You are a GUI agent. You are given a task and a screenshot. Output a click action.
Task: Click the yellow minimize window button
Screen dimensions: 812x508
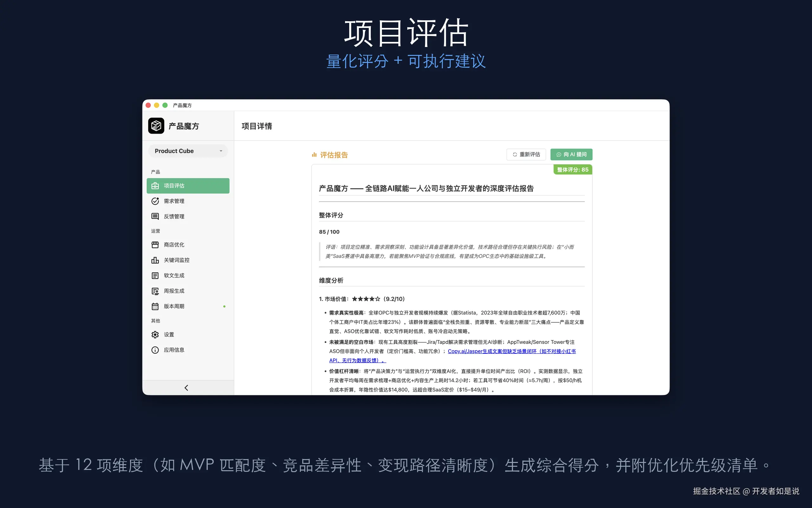click(156, 105)
